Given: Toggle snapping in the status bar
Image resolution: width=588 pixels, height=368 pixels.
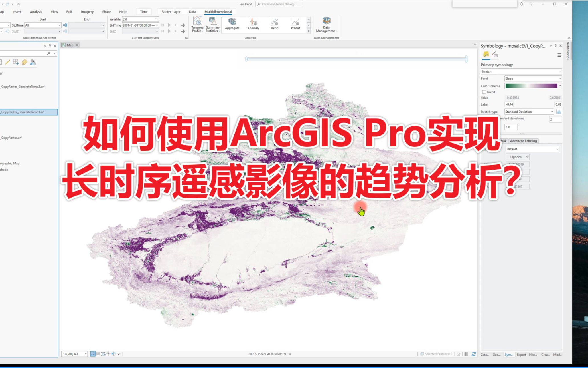Looking at the screenshot, I should pos(93,354).
